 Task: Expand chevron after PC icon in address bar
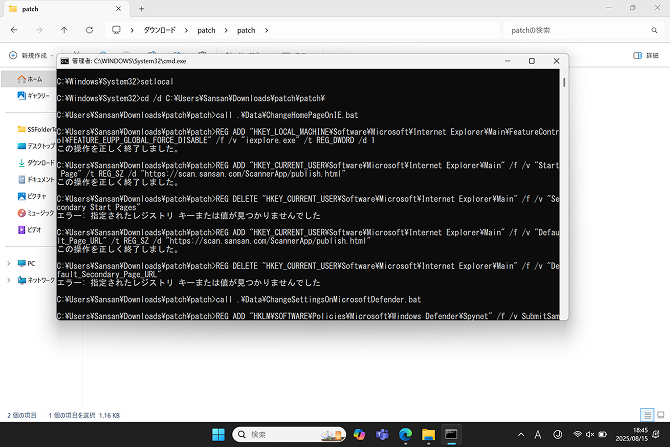(132, 30)
